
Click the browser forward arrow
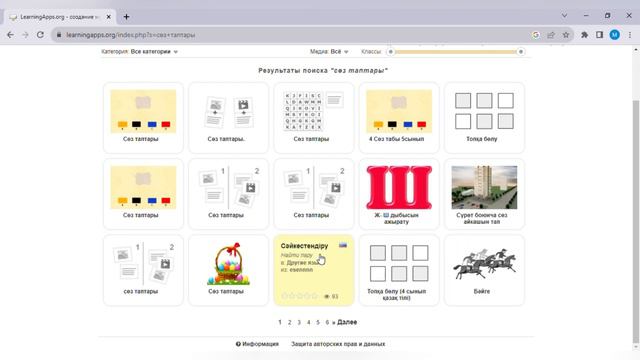click(x=25, y=35)
